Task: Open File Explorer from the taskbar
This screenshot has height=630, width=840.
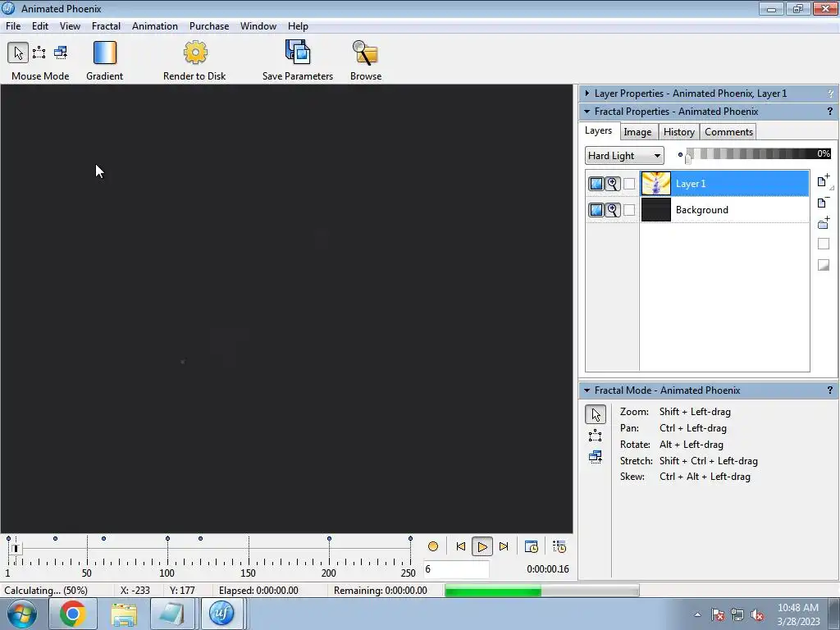Action: point(124,614)
